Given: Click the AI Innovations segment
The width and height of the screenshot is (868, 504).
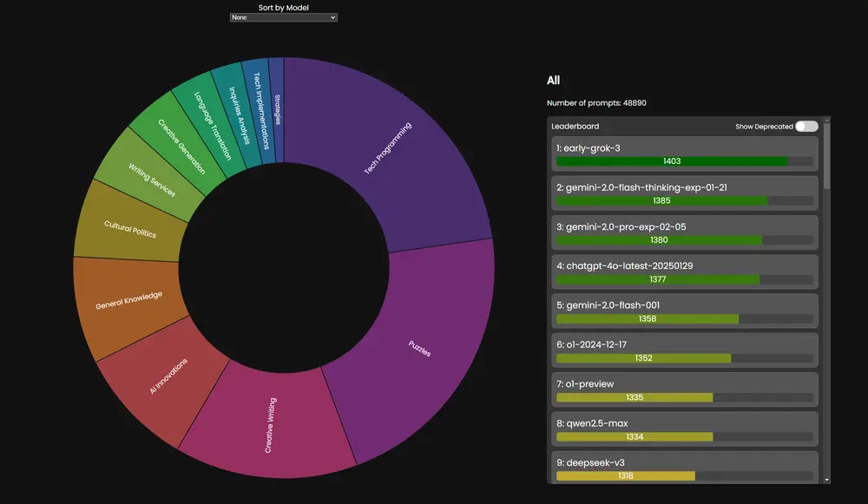Looking at the screenshot, I should [x=169, y=376].
